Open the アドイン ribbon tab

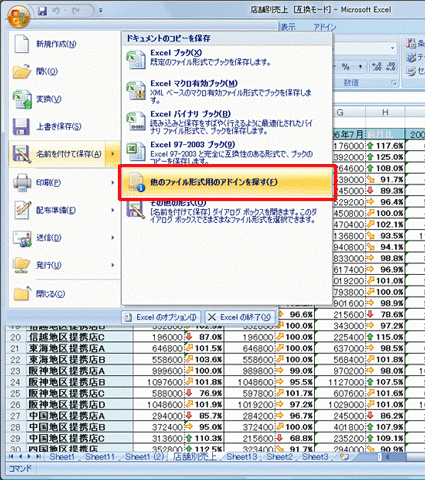tap(325, 27)
